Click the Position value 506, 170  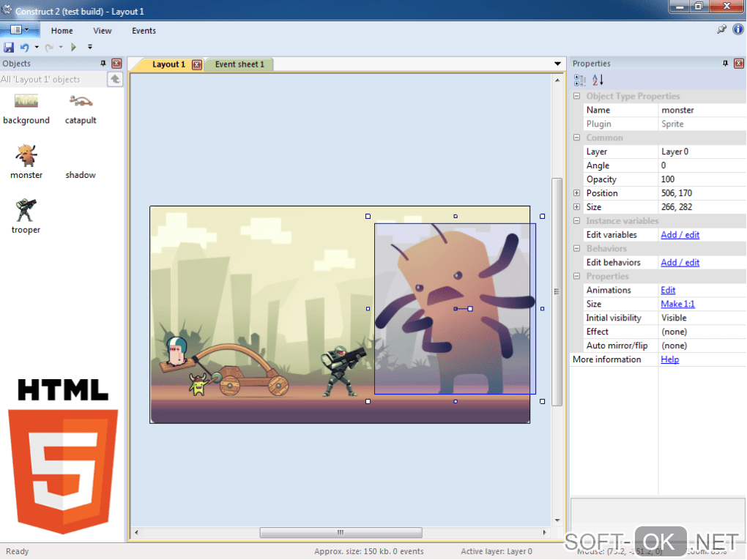coord(702,193)
